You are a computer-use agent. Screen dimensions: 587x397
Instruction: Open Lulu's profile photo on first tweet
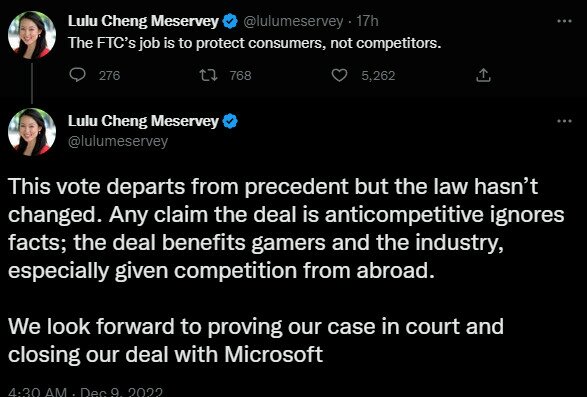[32, 35]
